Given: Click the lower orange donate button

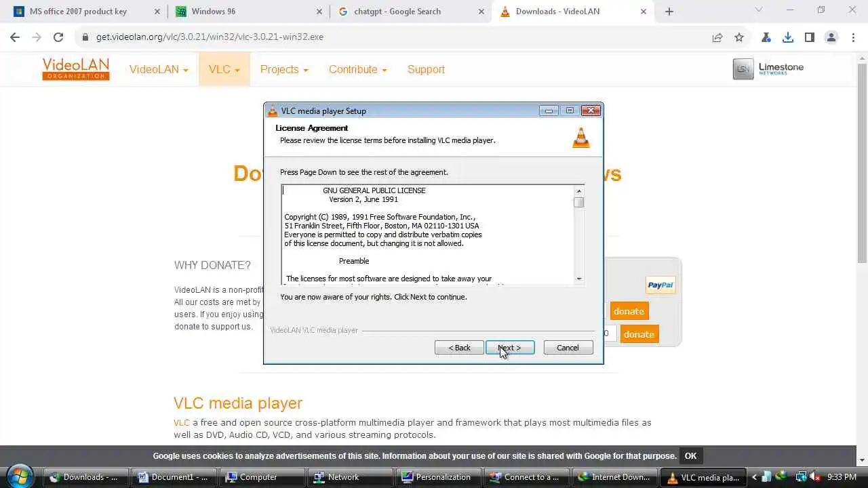Looking at the screenshot, I should [639, 334].
